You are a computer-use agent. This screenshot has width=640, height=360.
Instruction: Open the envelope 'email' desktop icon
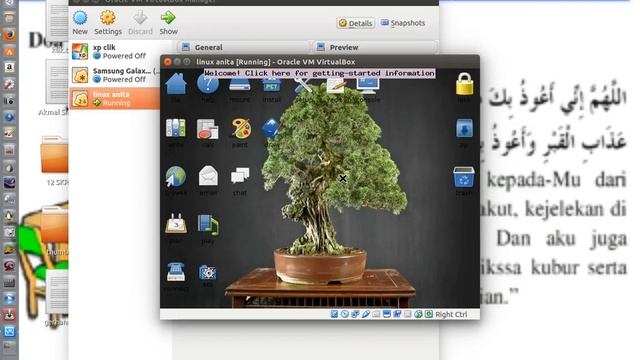(x=208, y=177)
